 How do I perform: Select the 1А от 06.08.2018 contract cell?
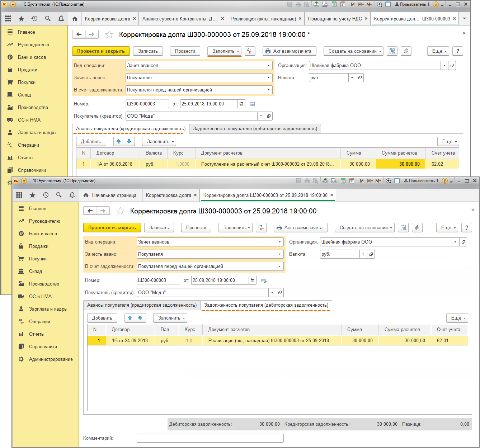pyautogui.click(x=114, y=164)
